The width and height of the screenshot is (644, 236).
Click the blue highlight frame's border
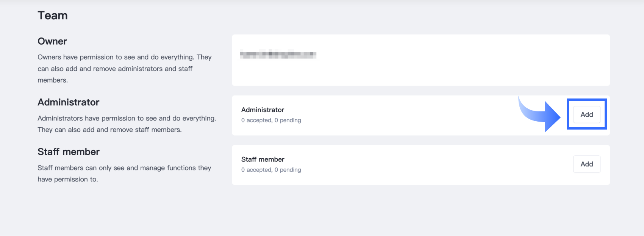click(568, 114)
